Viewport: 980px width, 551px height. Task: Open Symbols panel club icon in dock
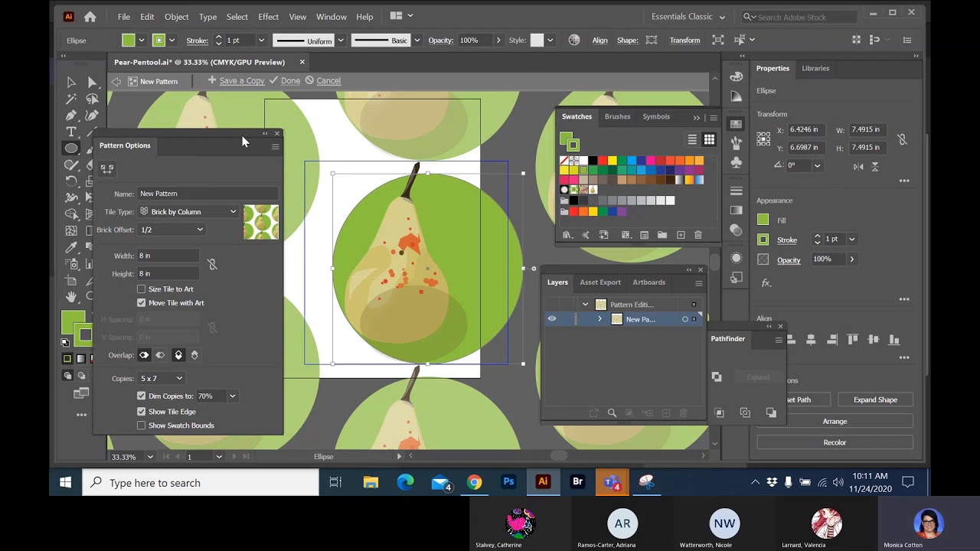pyautogui.click(x=737, y=163)
